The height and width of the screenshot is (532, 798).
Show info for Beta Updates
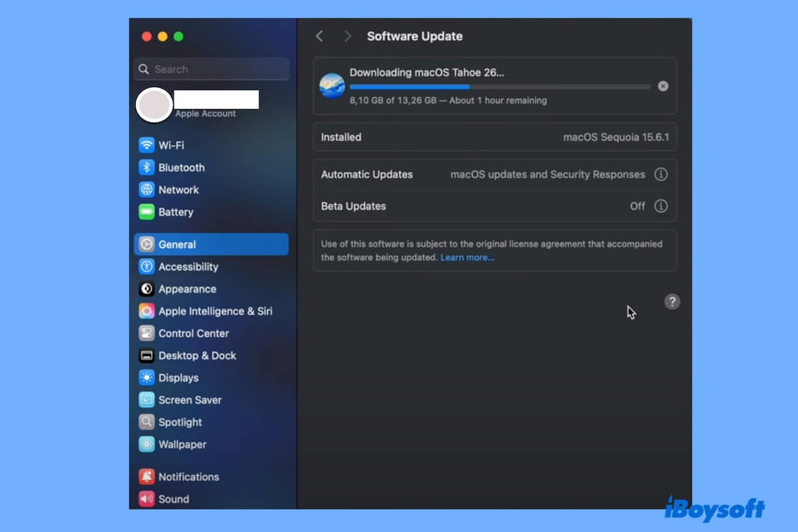pyautogui.click(x=660, y=206)
